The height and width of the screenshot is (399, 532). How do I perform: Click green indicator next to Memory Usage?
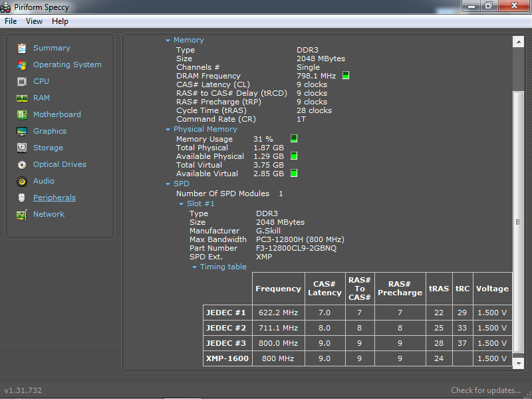[294, 139]
